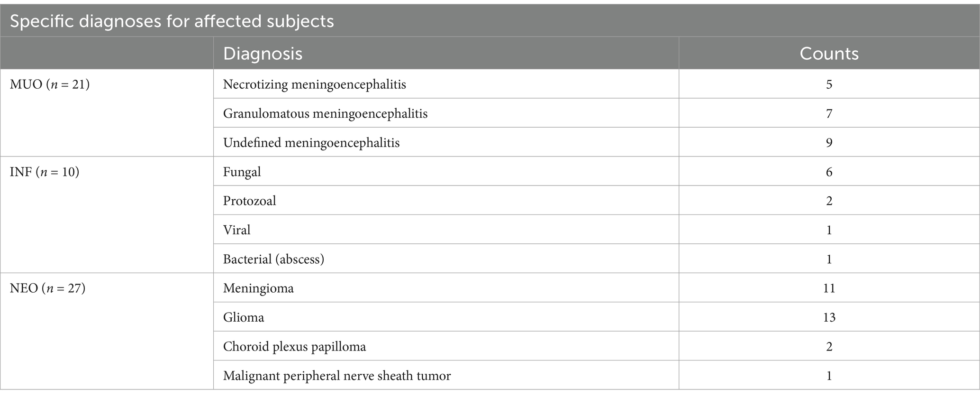Image resolution: width=980 pixels, height=398 pixels.
Task: Click the Glioma diagnosis cell
Action: coord(243,317)
